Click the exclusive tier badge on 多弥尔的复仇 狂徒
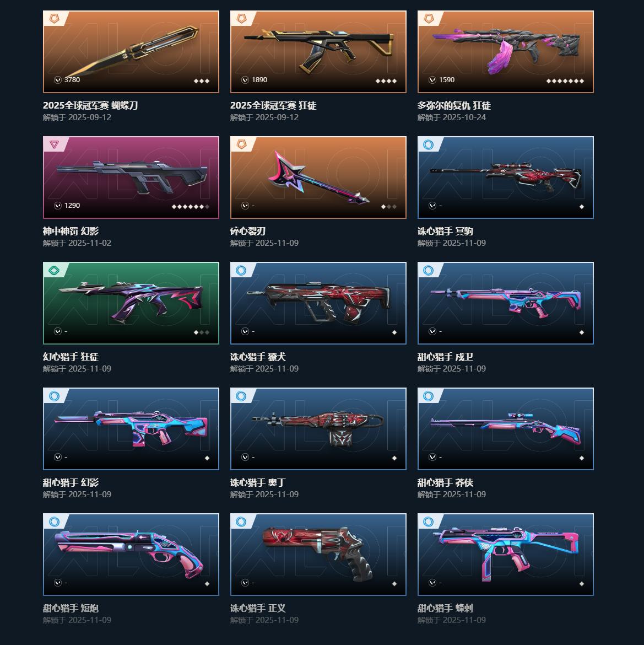The image size is (644, 645). point(429,19)
